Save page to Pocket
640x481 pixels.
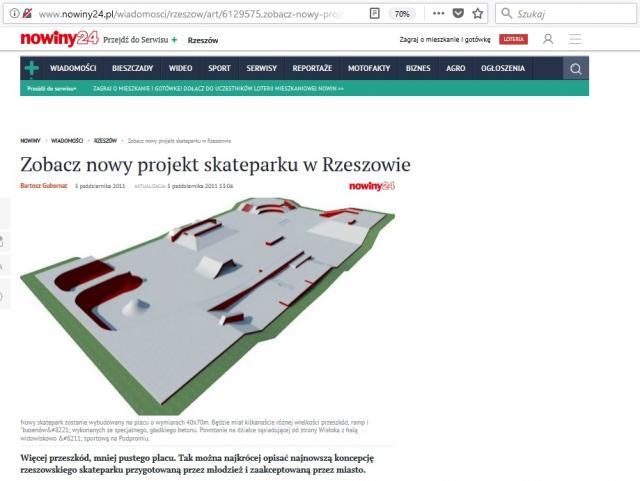(x=457, y=14)
